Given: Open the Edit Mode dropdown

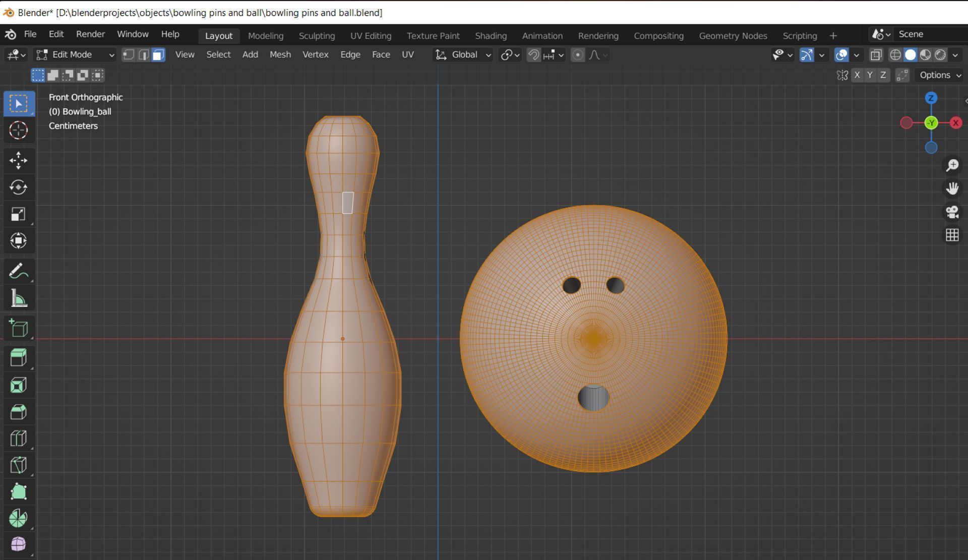Looking at the screenshot, I should coord(75,55).
